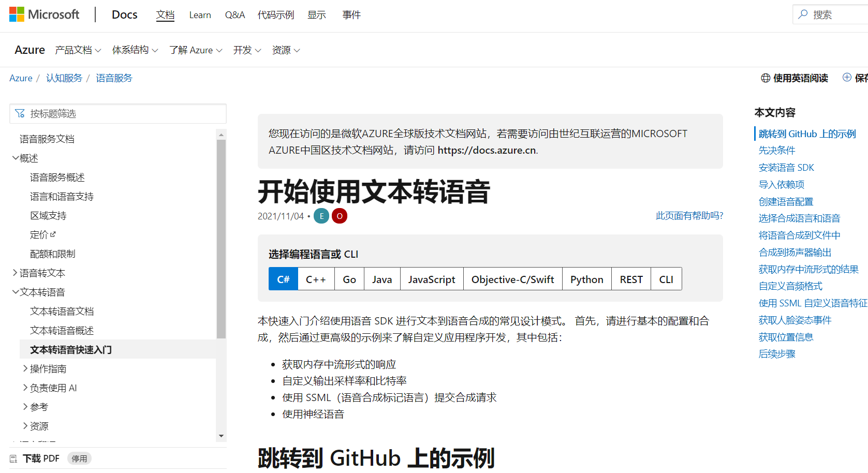
Task: Select the JavaScript language tab
Action: point(432,279)
